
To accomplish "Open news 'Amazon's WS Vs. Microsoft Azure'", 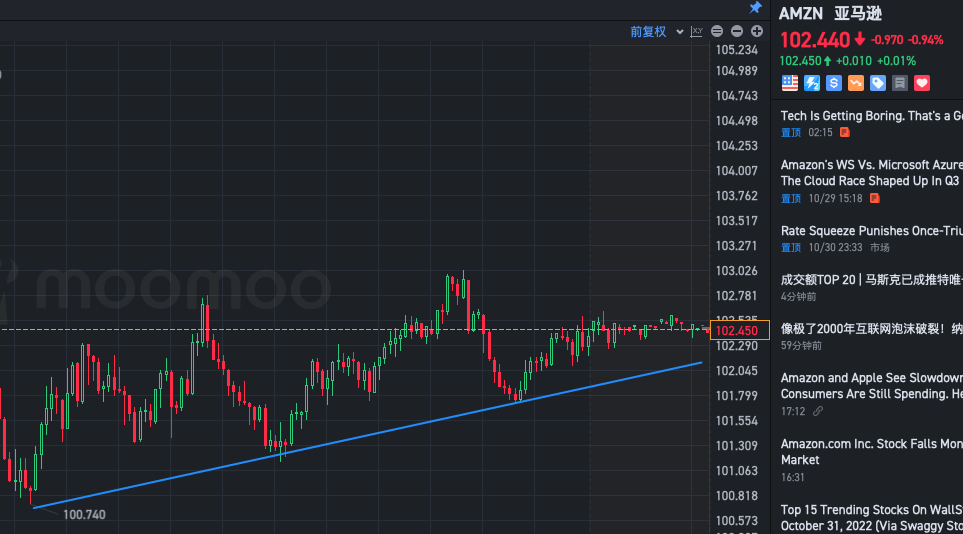I will 871,173.
